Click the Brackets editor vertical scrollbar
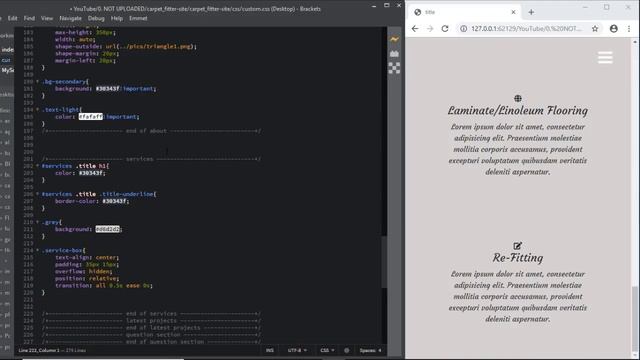The height and width of the screenshot is (360, 640). (384, 261)
